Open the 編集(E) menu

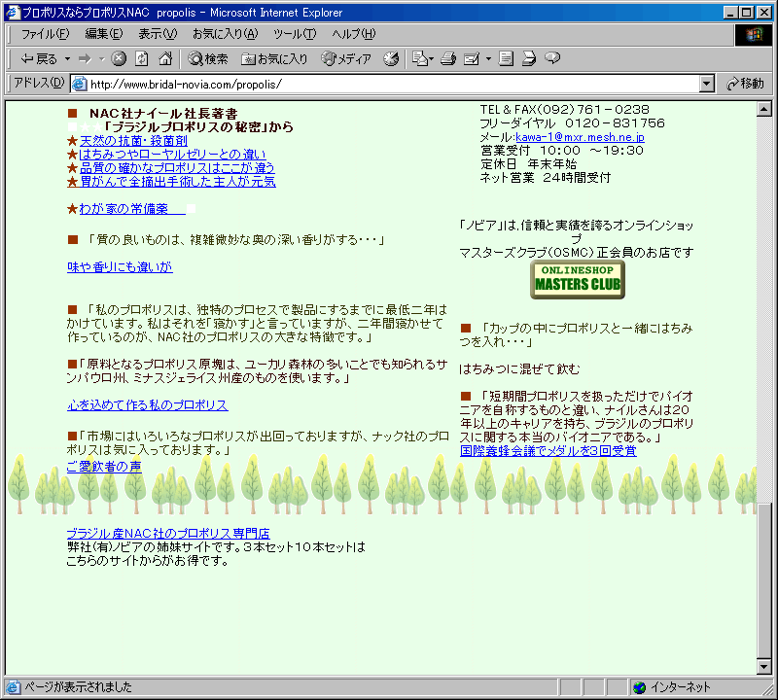tap(103, 34)
